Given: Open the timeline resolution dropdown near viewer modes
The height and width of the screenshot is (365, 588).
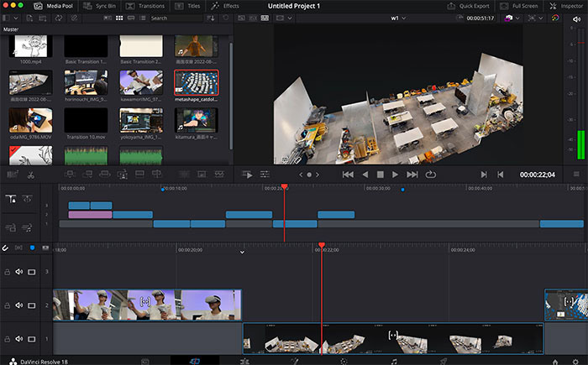Looking at the screenshot, I should point(290,18).
